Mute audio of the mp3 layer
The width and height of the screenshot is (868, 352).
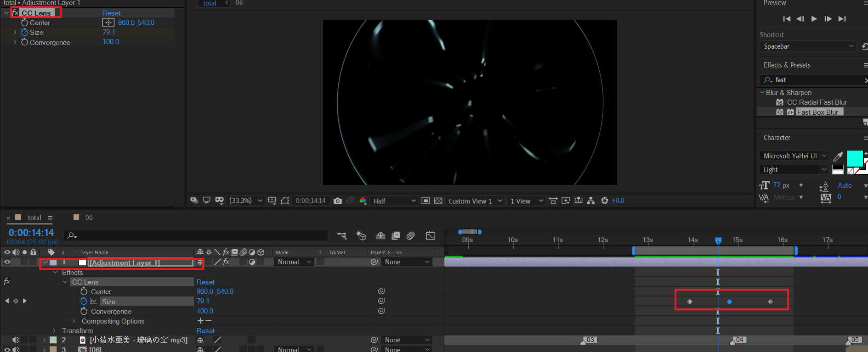tap(16, 340)
